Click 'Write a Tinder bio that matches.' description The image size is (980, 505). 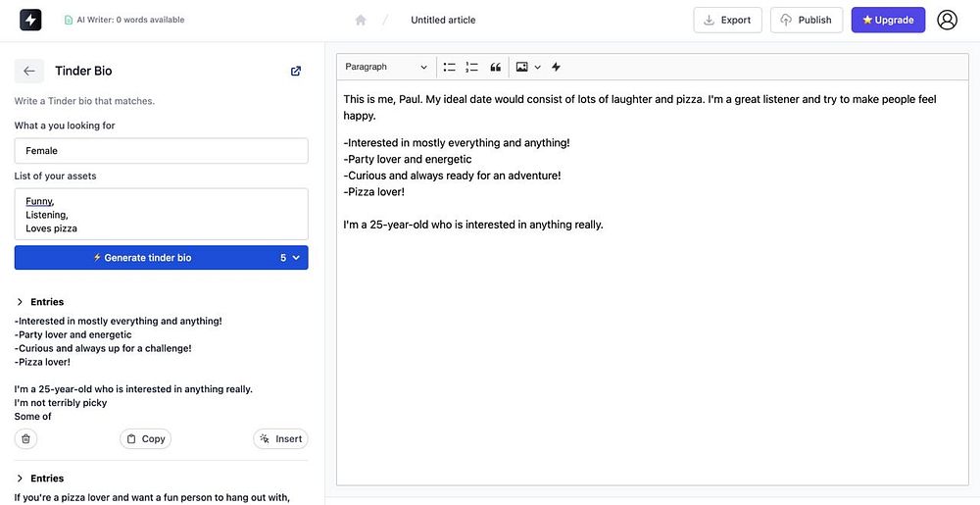click(84, 101)
